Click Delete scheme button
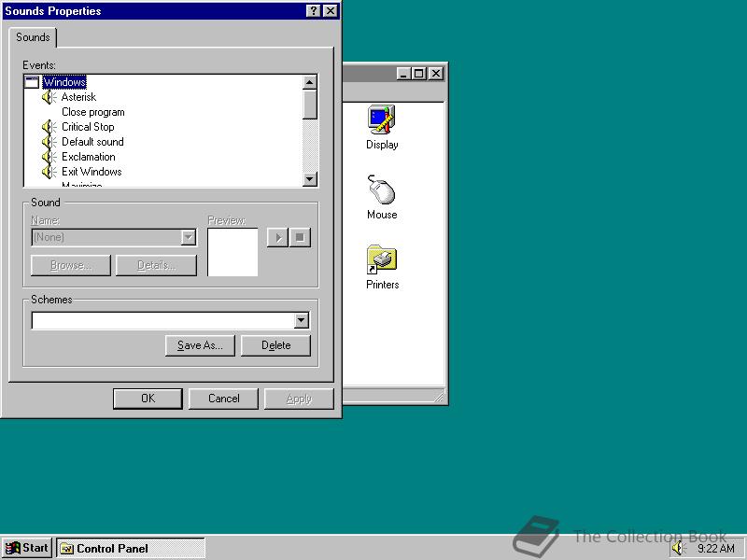The image size is (747, 560). 275,345
